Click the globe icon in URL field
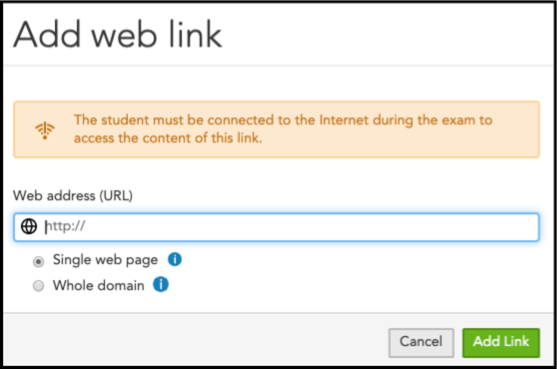The width and height of the screenshot is (557, 369). (x=29, y=226)
